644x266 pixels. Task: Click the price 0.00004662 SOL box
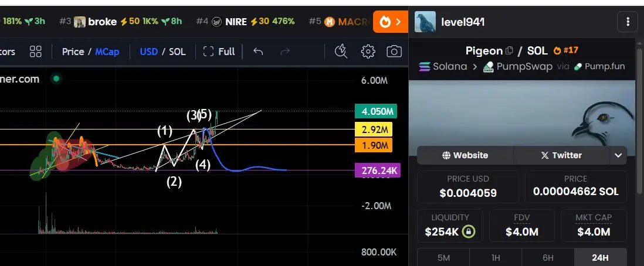coord(576,187)
